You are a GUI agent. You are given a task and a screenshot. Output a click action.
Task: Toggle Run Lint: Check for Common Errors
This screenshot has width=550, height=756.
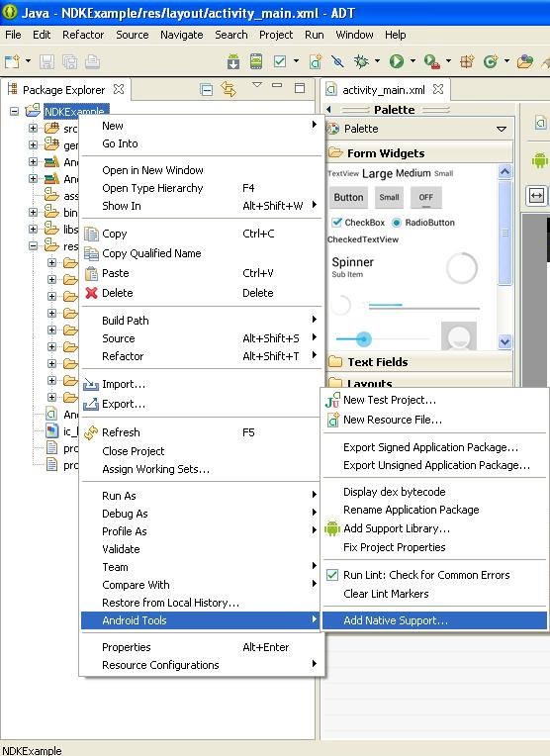coord(426,575)
